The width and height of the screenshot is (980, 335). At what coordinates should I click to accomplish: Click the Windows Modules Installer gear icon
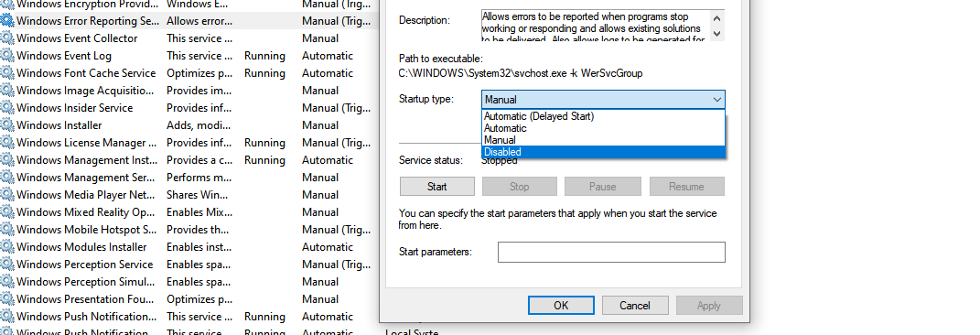[7, 247]
